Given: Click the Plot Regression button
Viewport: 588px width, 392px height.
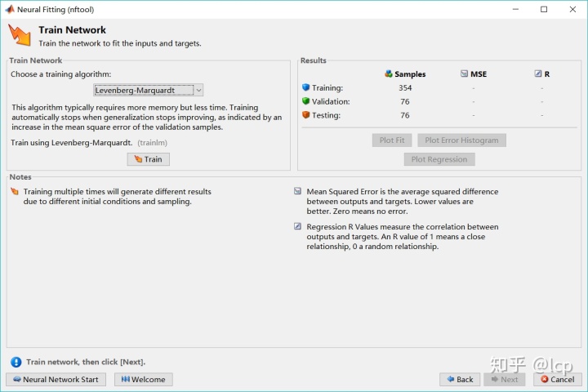Looking at the screenshot, I should pyautogui.click(x=439, y=159).
